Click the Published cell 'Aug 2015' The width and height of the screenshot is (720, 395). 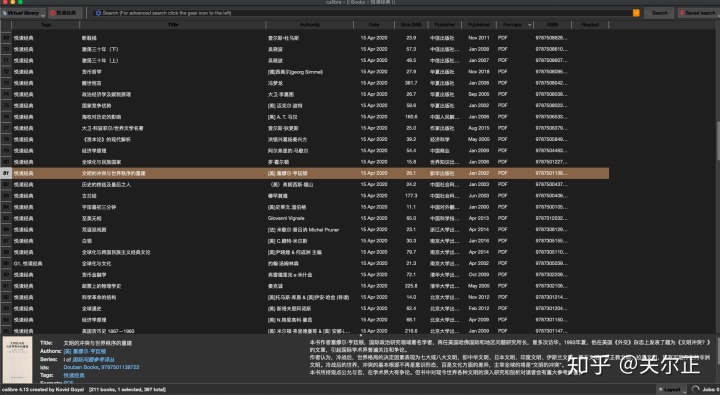[478, 128]
